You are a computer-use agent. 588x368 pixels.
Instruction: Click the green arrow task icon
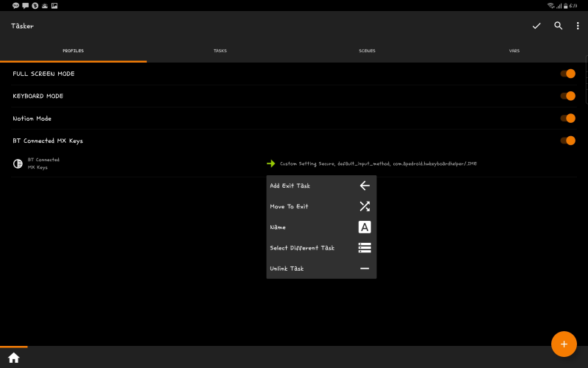click(270, 163)
